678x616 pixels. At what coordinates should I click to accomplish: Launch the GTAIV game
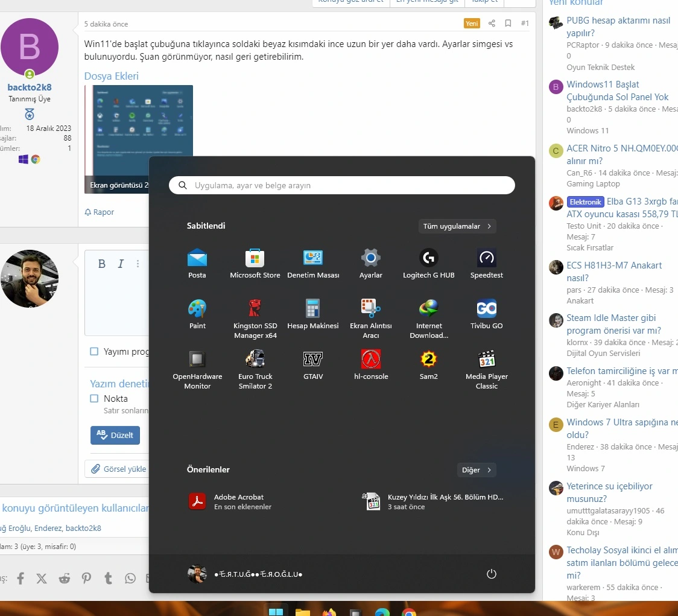(x=313, y=364)
